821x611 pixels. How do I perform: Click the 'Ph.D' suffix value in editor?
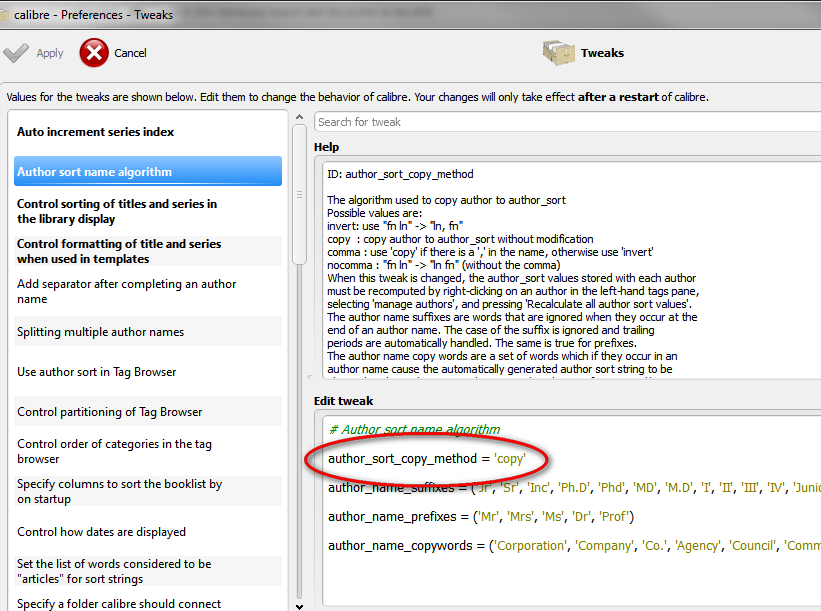(x=573, y=488)
